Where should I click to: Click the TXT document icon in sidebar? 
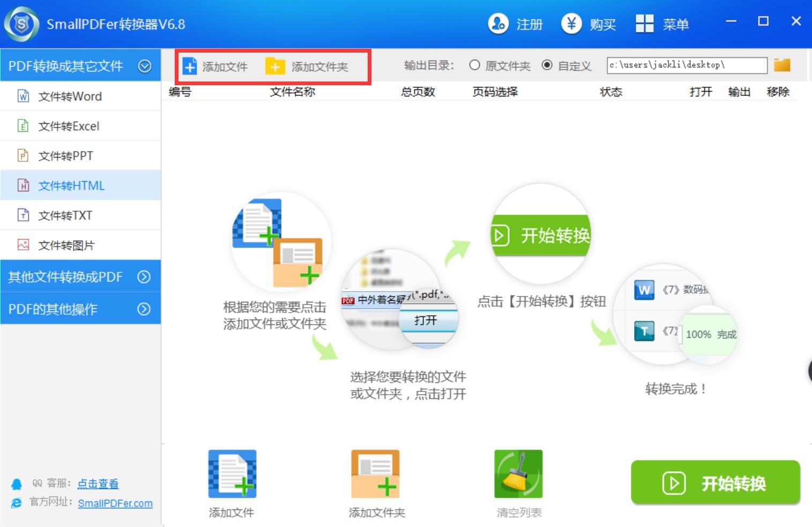coord(23,215)
